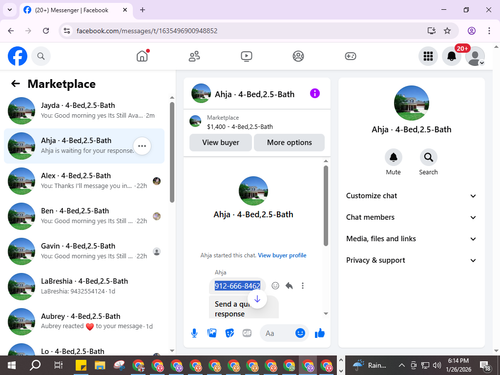The height and width of the screenshot is (375, 500).
Task: Open File Explorer from the taskbar
Action: coord(100,366)
